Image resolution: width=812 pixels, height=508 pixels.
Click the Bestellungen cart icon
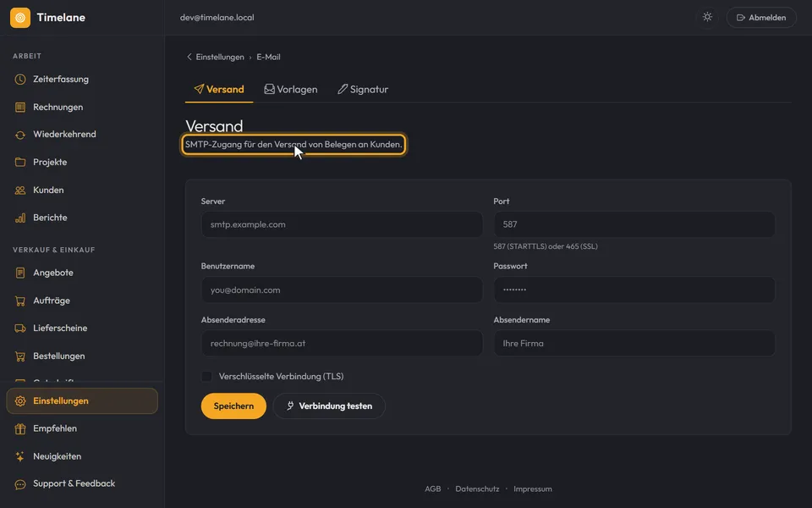pyautogui.click(x=20, y=356)
